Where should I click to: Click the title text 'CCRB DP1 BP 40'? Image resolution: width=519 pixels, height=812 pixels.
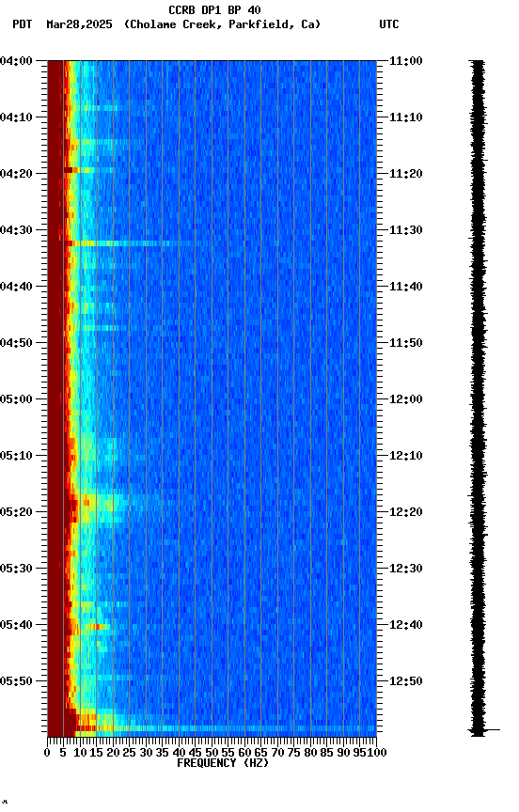tap(214, 9)
